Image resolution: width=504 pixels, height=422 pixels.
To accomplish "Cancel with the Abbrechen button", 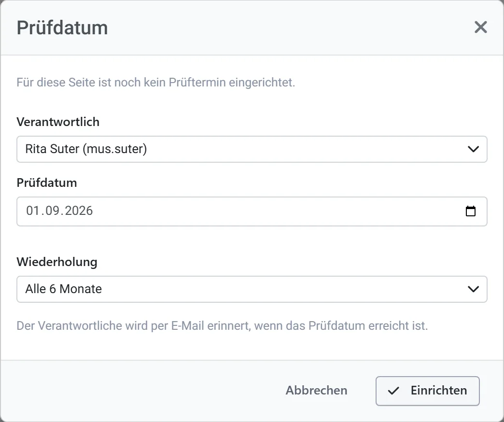I will click(x=316, y=391).
